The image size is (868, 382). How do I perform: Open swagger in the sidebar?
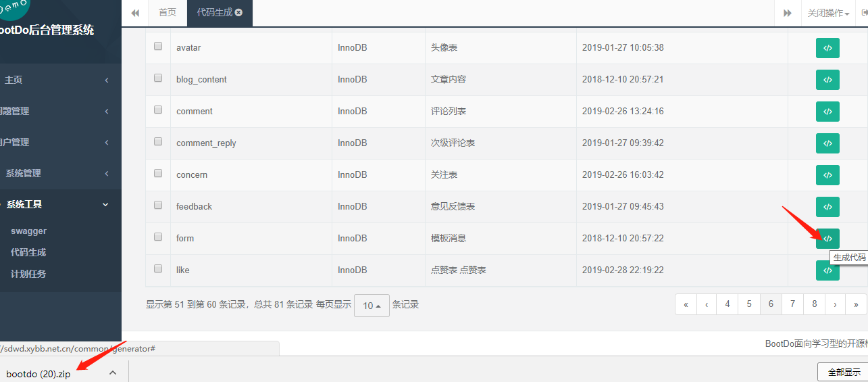click(x=29, y=231)
